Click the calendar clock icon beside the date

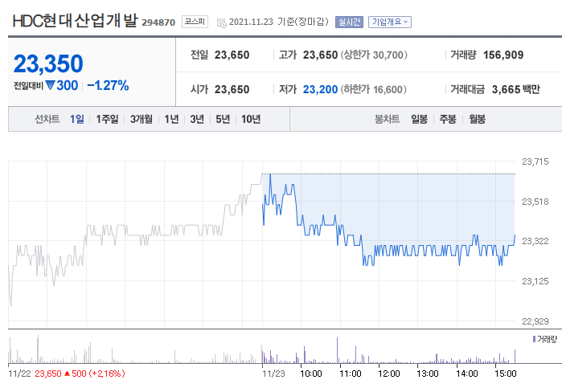pos(221,23)
